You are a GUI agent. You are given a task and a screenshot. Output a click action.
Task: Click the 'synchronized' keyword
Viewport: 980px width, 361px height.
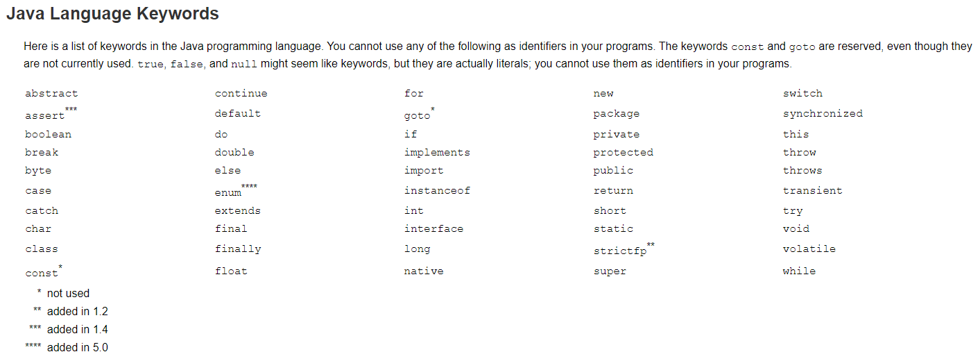pyautogui.click(x=823, y=114)
